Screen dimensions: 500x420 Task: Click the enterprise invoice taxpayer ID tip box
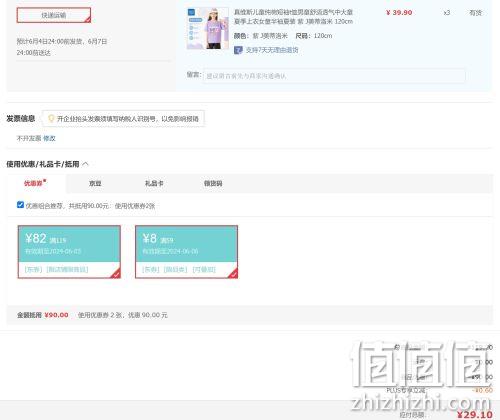pos(123,119)
